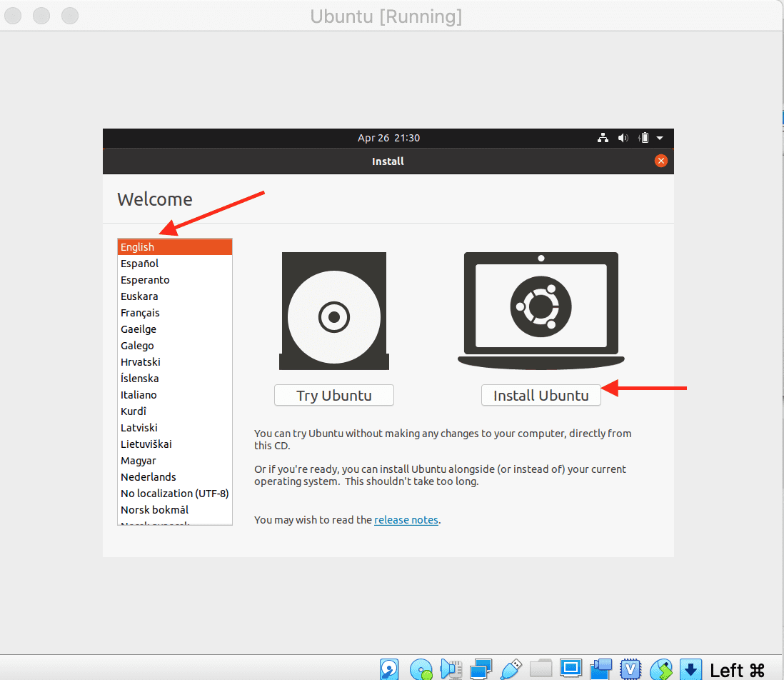
Task: Open the clock showing Apr 26 21:30
Action: pyautogui.click(x=388, y=138)
